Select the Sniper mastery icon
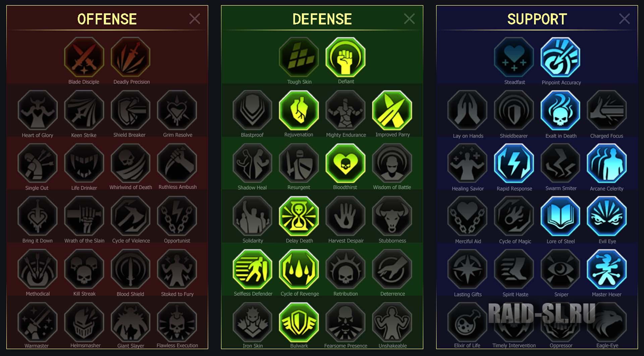The image size is (644, 356). coord(560,269)
